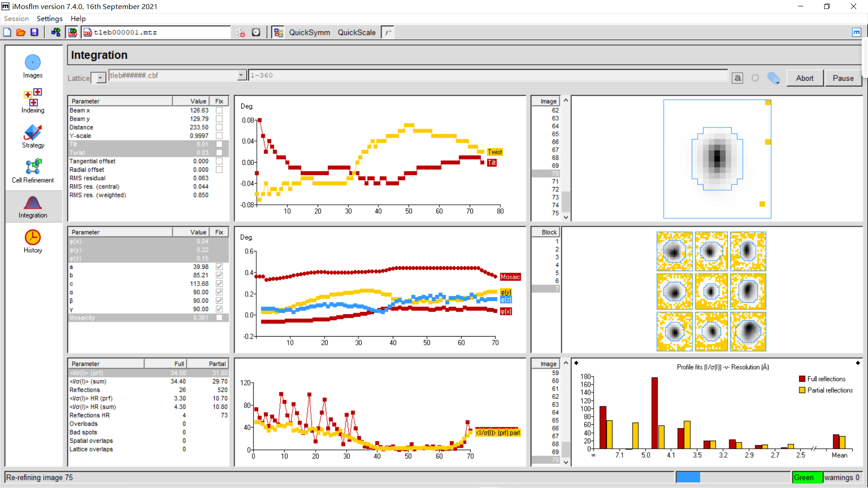Image resolution: width=868 pixels, height=488 pixels.
Task: Open the Help menu
Action: (x=78, y=19)
